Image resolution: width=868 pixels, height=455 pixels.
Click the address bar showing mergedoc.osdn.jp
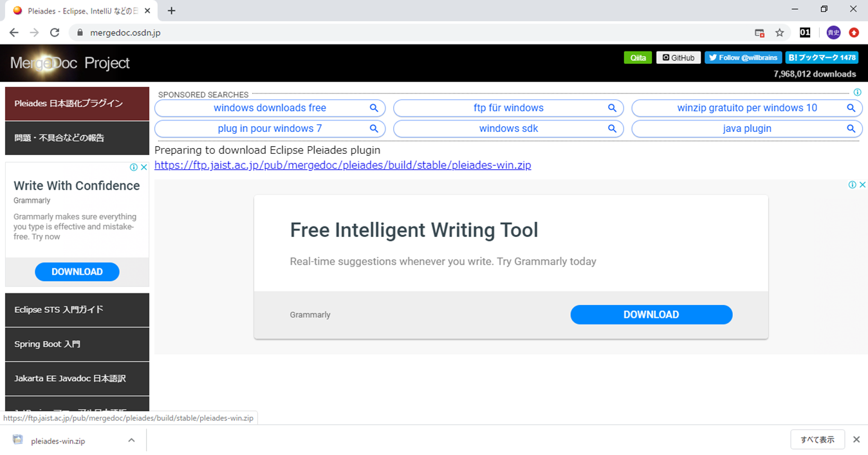coord(412,32)
